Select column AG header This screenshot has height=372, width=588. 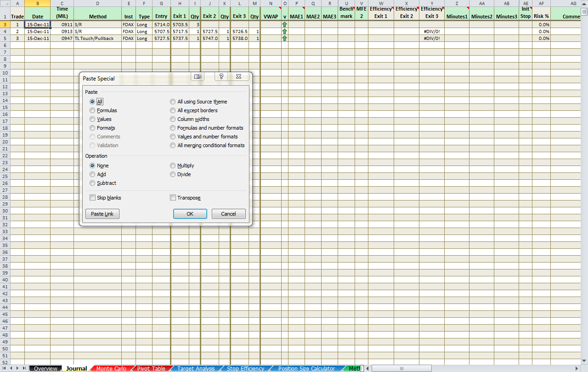tap(573, 3)
